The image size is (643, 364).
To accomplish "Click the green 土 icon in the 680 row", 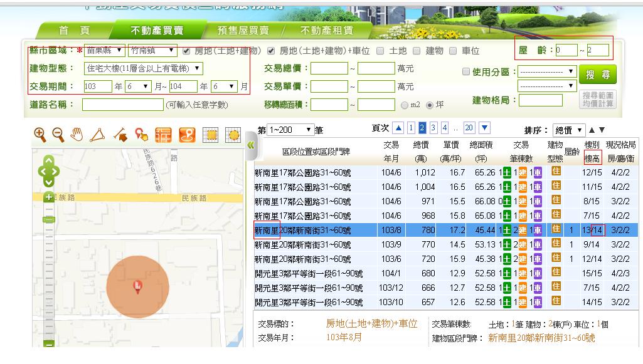I will tap(507, 274).
